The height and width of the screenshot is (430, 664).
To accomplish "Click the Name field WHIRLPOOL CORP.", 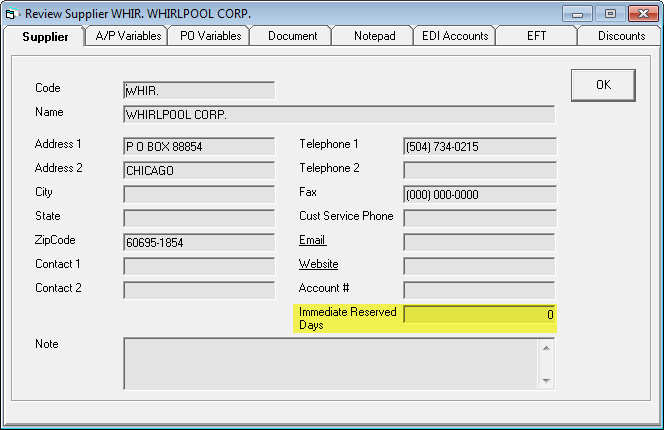I will click(339, 114).
